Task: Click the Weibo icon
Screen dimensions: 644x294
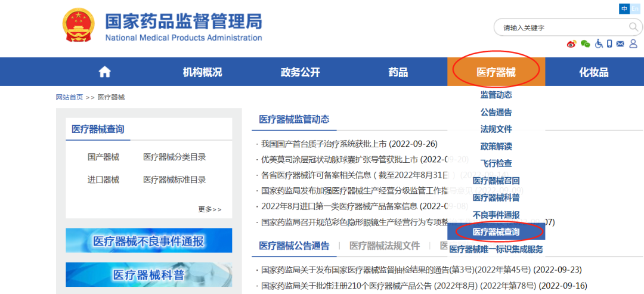Action: coord(572,44)
